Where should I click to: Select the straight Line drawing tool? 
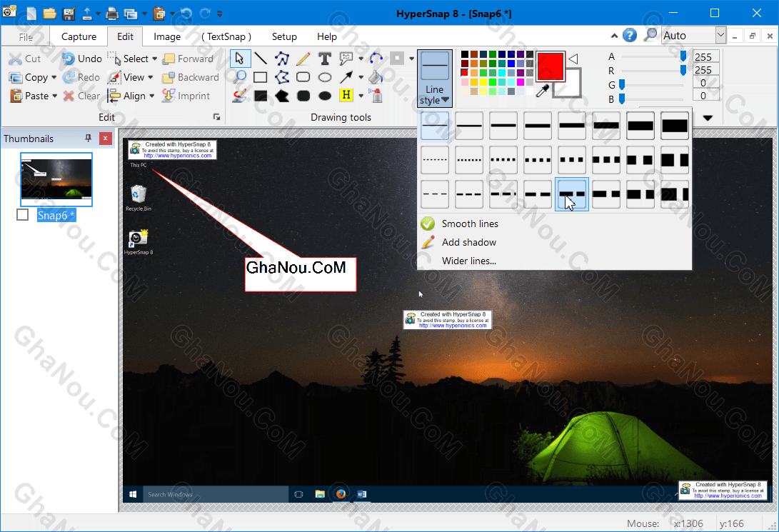point(261,59)
